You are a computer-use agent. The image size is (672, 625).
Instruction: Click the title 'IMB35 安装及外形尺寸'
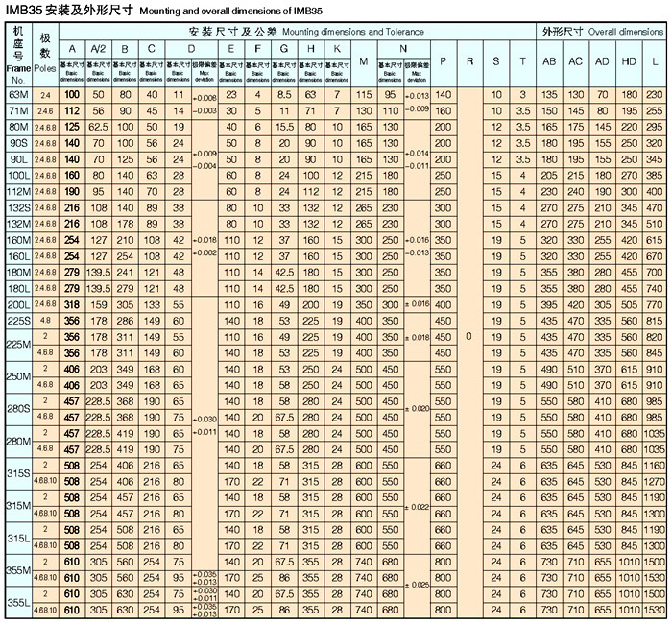click(x=69, y=11)
